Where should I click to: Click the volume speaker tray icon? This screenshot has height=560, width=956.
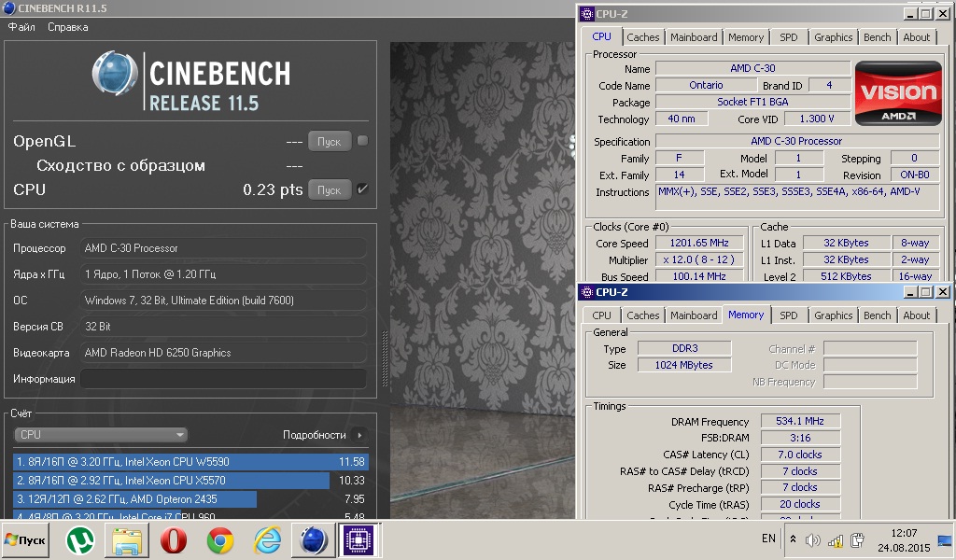tap(812, 539)
